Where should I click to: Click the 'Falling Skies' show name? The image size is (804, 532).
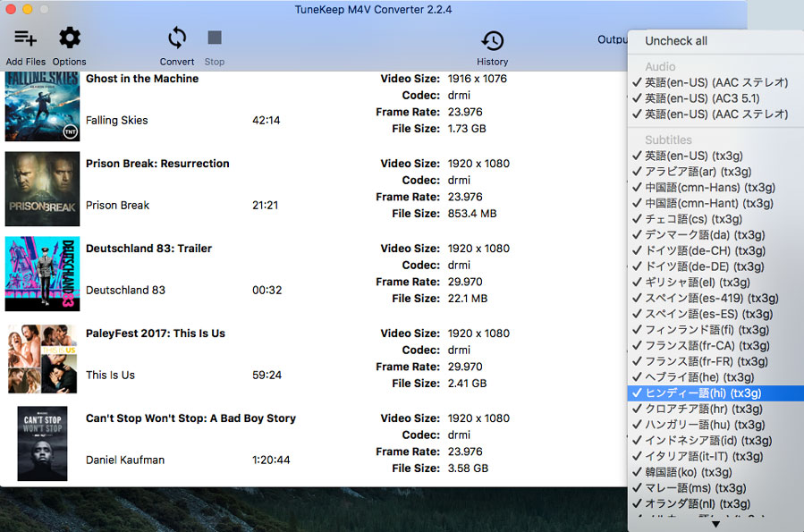click(117, 121)
